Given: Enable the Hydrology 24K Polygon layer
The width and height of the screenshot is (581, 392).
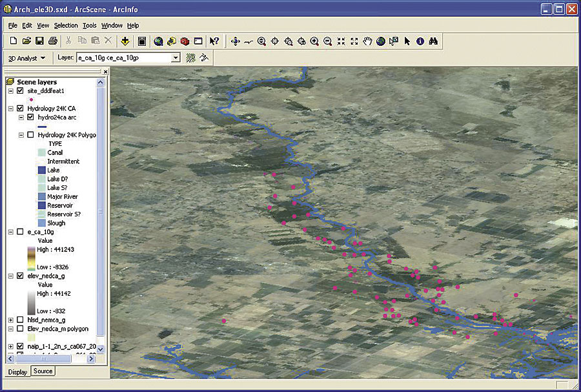Looking at the screenshot, I should [31, 135].
